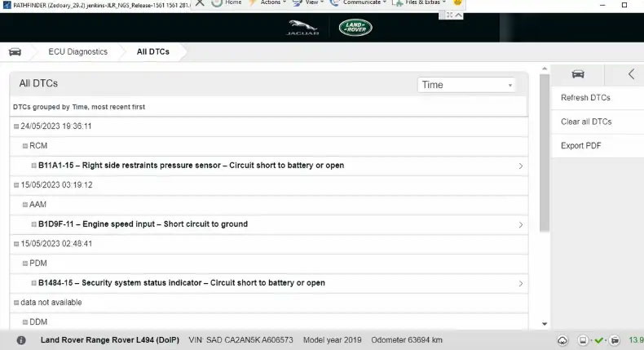Select the All DTCs breadcrumb tab
Viewport: 644px width, 350px height.
[153, 52]
